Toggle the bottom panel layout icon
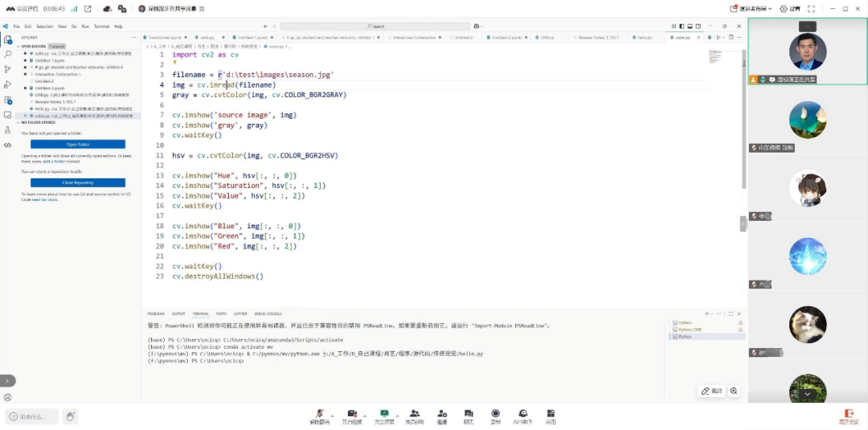 pos(690,26)
